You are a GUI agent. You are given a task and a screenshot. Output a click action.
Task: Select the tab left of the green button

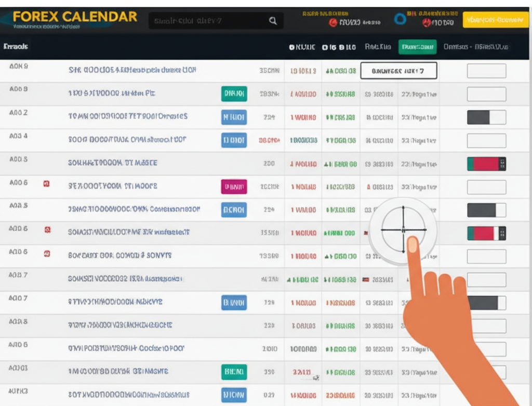[378, 47]
